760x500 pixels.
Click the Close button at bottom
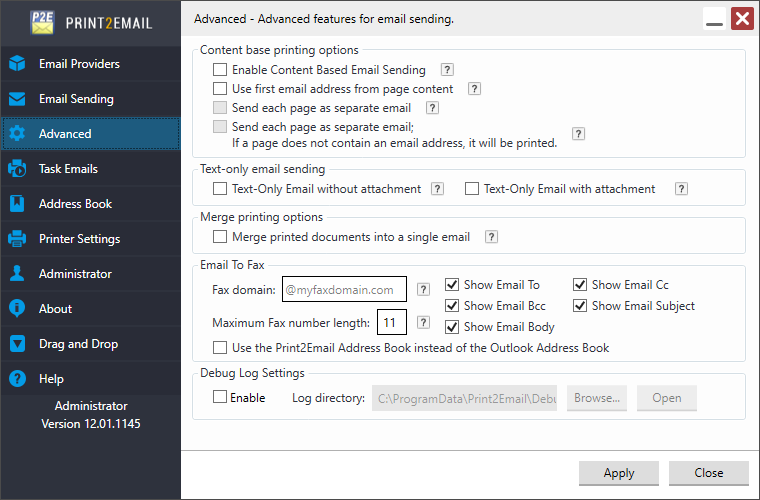[x=709, y=473]
